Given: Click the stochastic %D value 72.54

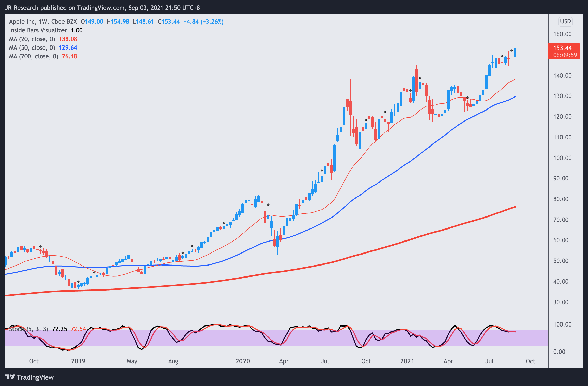Looking at the screenshot, I should [78, 329].
